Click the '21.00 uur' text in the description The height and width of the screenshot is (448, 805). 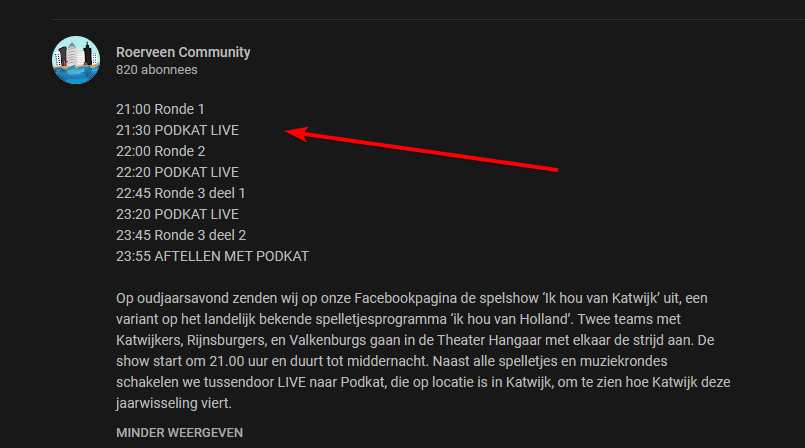239,361
